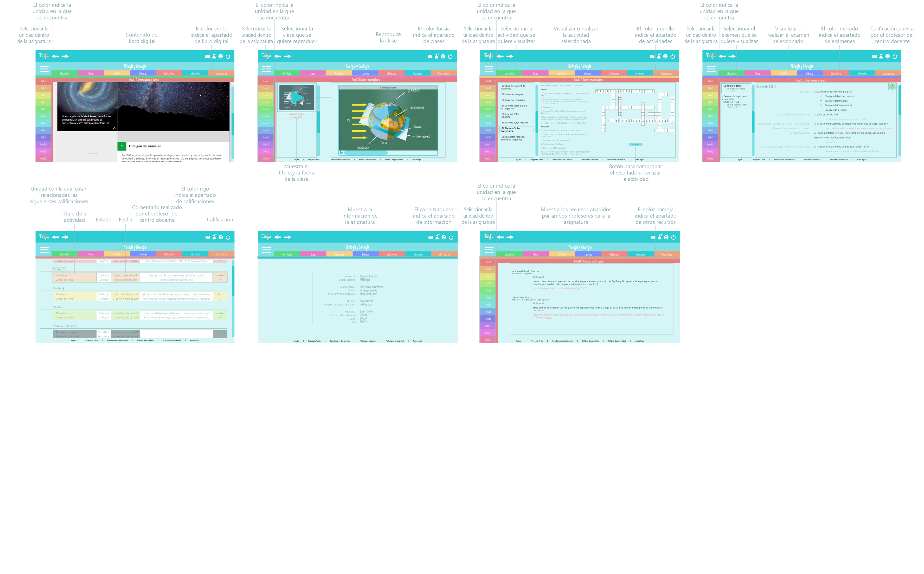This screenshot has width=924, height=574.
Task: Open hamburger menu on Clases video screen
Action: (267, 69)
